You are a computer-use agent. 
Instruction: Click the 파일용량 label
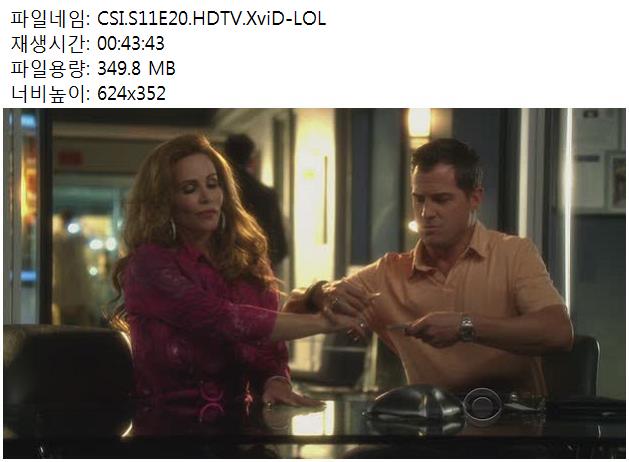click(50, 68)
